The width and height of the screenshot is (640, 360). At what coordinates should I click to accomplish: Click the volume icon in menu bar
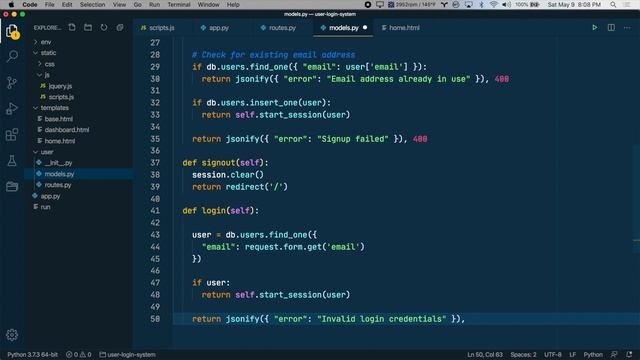pos(507,4)
